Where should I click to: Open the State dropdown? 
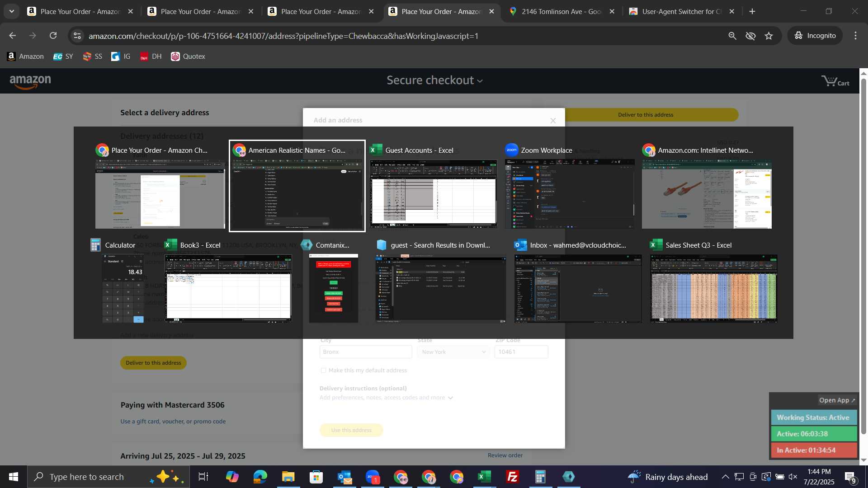453,352
